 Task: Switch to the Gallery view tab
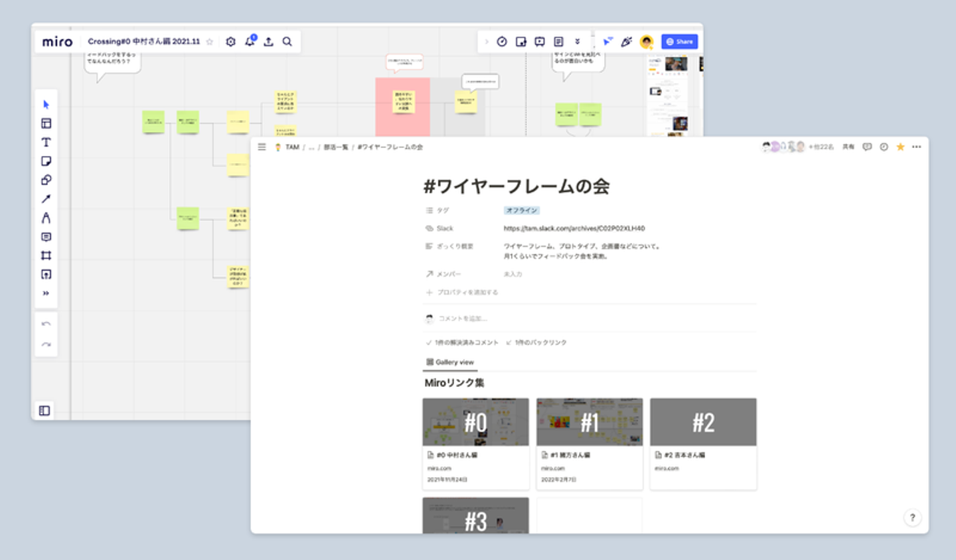coord(450,362)
